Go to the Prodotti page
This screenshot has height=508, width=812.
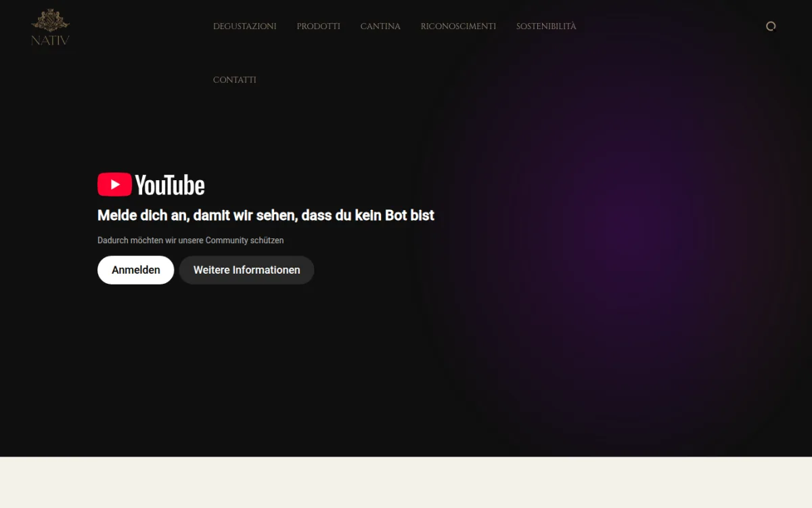pyautogui.click(x=319, y=26)
